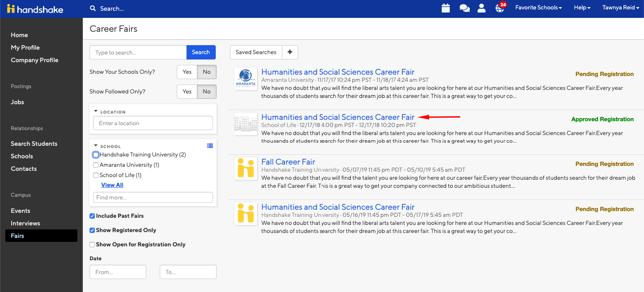Click the plus icon beside Saved Searches

(290, 52)
